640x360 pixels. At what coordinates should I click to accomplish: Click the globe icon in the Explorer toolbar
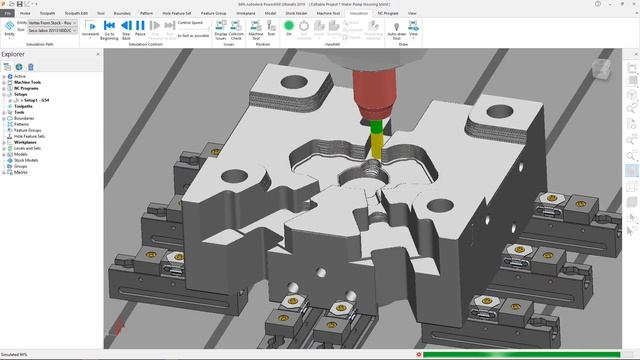(19, 67)
